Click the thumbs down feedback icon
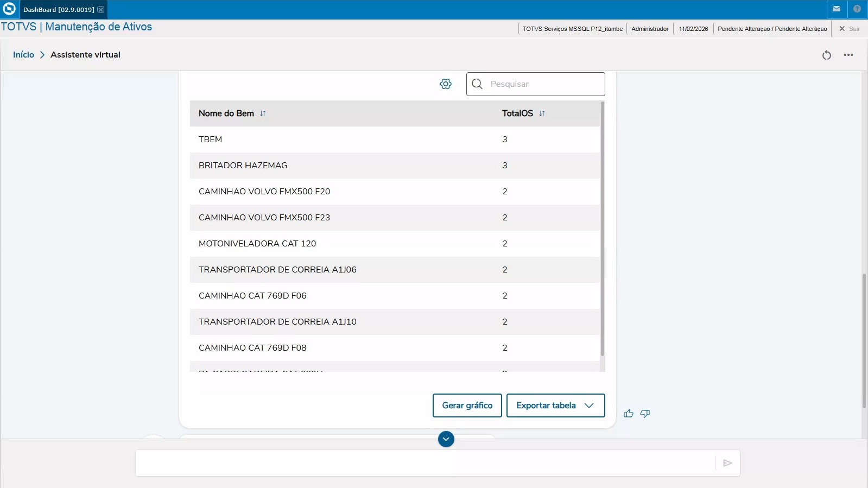The width and height of the screenshot is (868, 488). tap(645, 414)
